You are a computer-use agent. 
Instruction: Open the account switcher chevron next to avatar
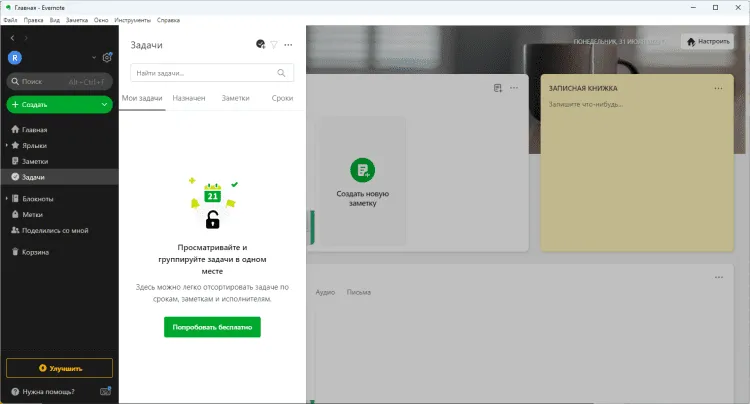click(x=94, y=59)
